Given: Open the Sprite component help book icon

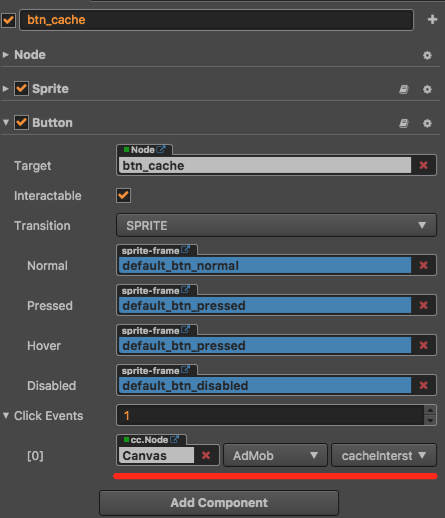Looking at the screenshot, I should click(404, 89).
